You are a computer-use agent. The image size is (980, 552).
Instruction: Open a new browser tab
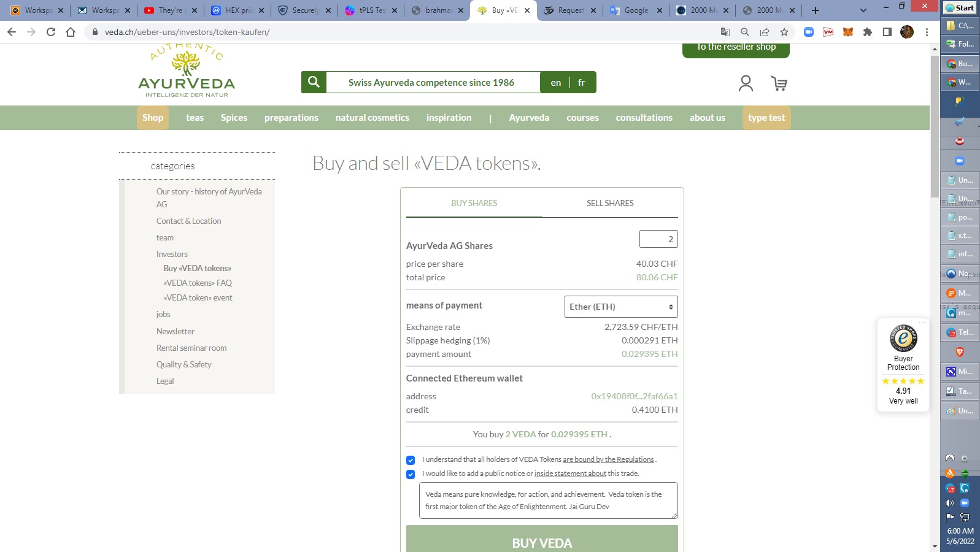[816, 10]
